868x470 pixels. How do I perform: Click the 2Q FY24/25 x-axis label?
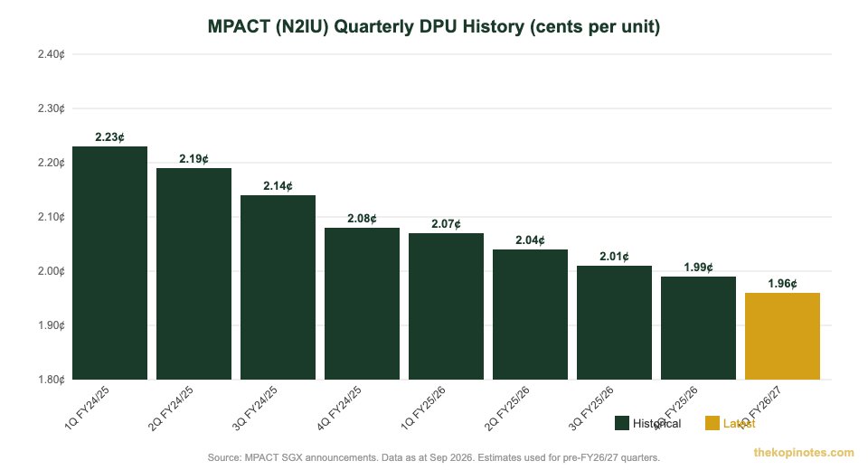[171, 409]
